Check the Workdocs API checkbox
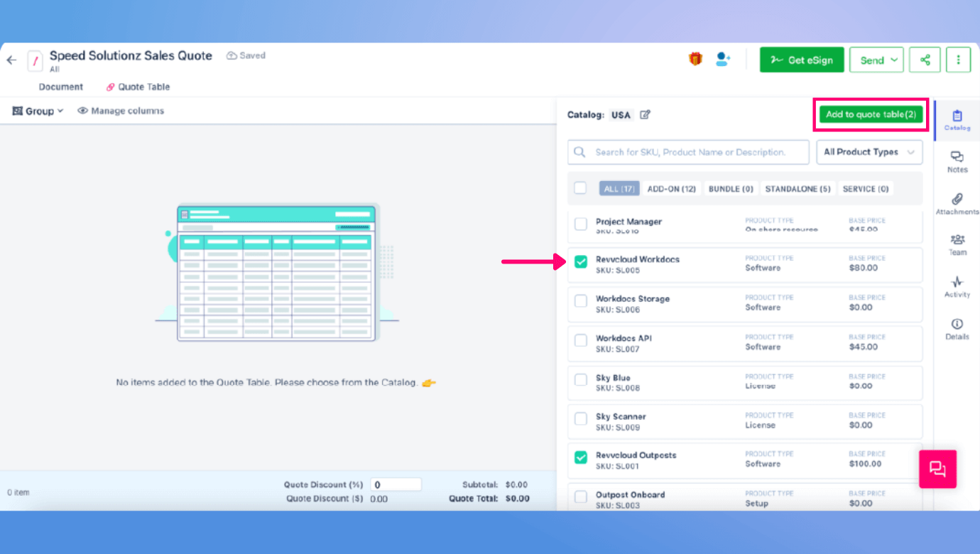Viewport: 980px width, 554px height. pos(581,341)
